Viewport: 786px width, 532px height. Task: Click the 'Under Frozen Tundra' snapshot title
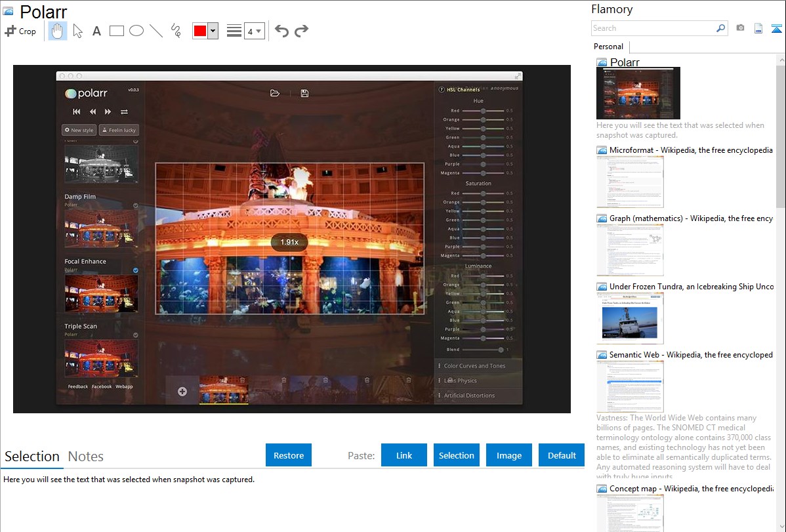(692, 286)
